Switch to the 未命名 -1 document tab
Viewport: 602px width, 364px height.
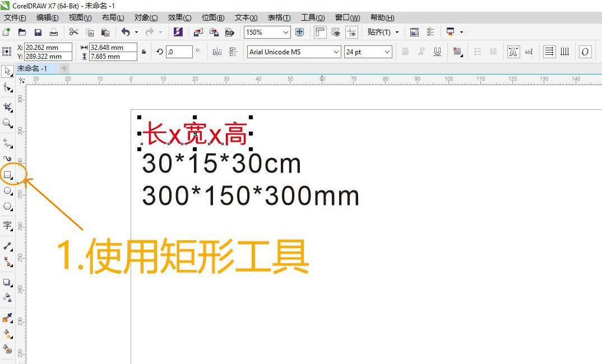coord(32,68)
